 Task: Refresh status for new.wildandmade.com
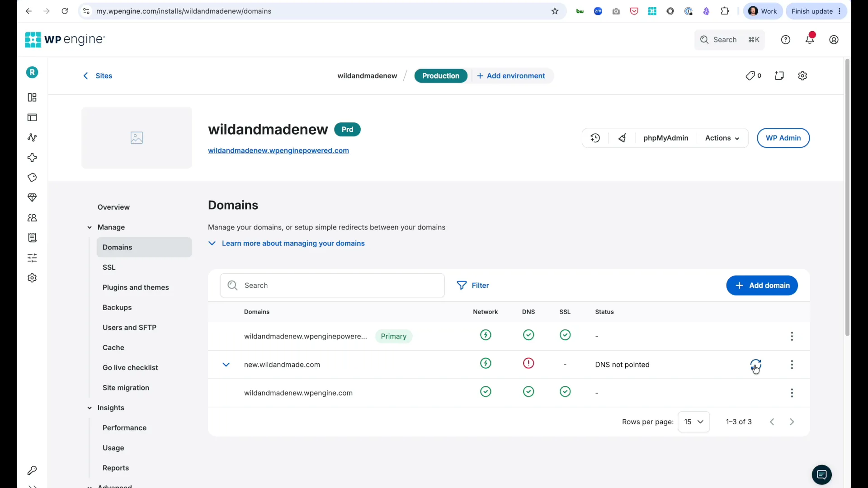pos(756,365)
